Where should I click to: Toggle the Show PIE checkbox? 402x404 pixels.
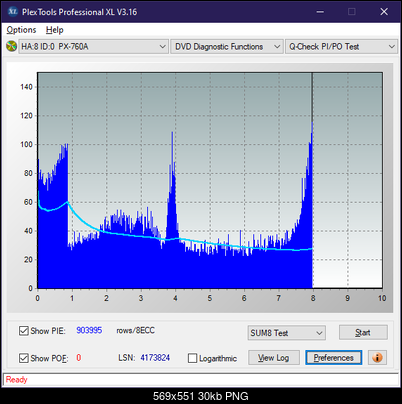click(24, 331)
